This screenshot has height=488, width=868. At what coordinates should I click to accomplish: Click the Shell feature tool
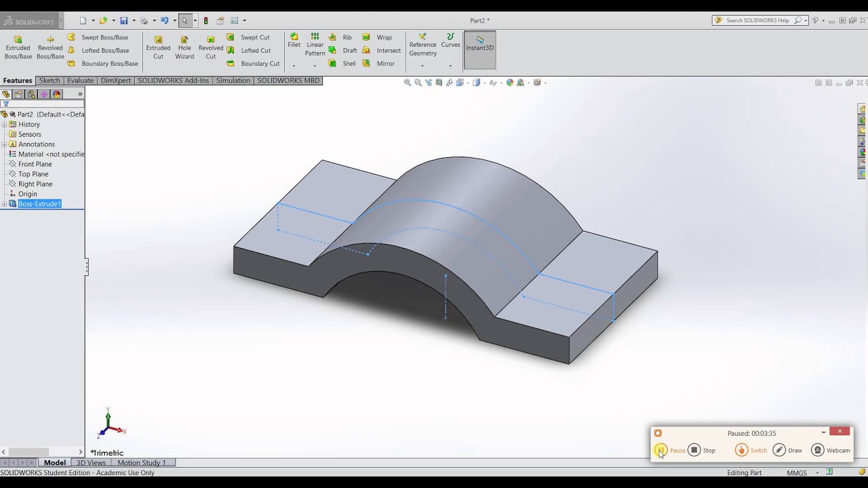[x=342, y=63]
